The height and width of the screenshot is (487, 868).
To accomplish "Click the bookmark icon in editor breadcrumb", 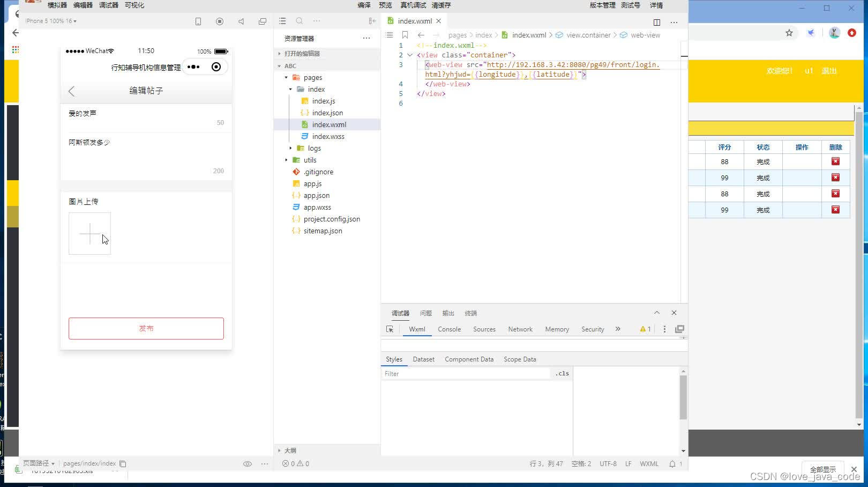I will [x=405, y=35].
